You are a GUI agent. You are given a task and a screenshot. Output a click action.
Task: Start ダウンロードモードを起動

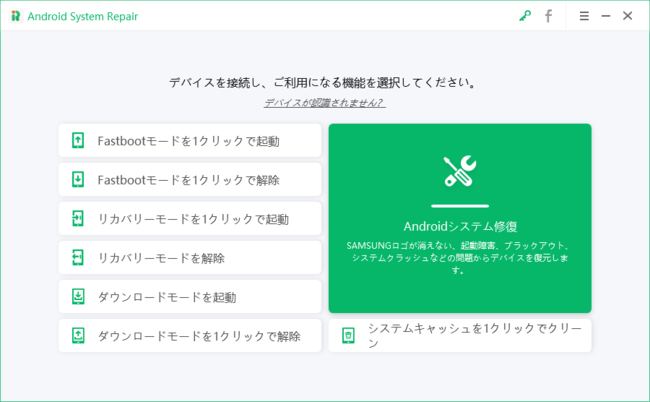190,297
